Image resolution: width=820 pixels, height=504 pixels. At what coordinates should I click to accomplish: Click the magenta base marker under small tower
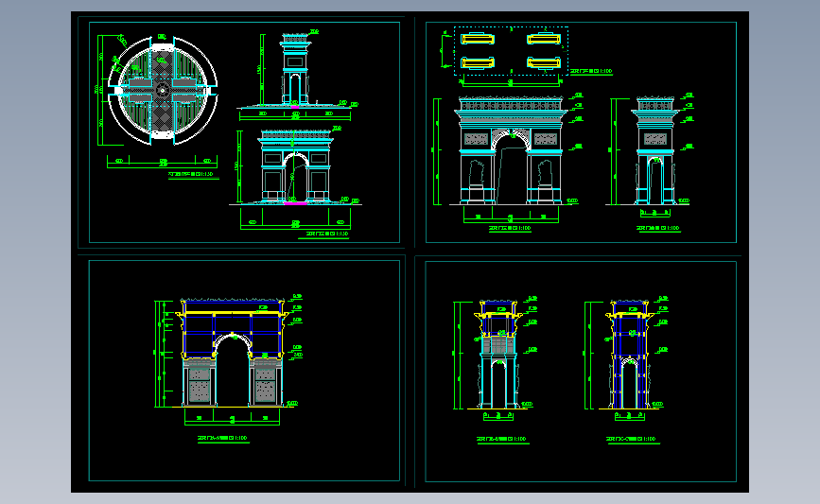[295, 107]
